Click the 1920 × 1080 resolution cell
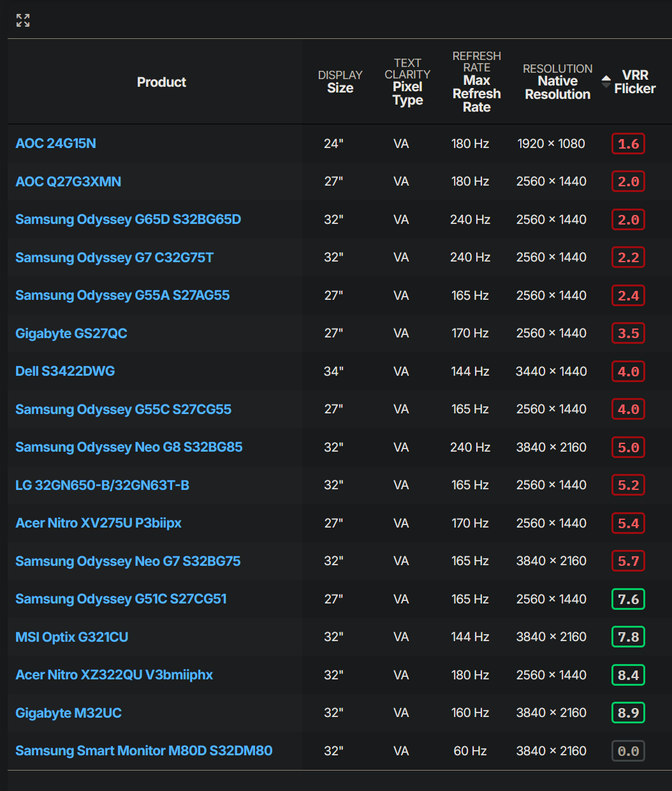The height and width of the screenshot is (791, 672). tap(551, 144)
